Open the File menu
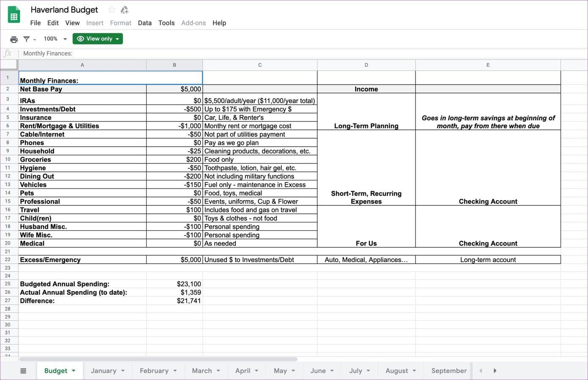Image resolution: width=588 pixels, height=380 pixels. [35, 23]
